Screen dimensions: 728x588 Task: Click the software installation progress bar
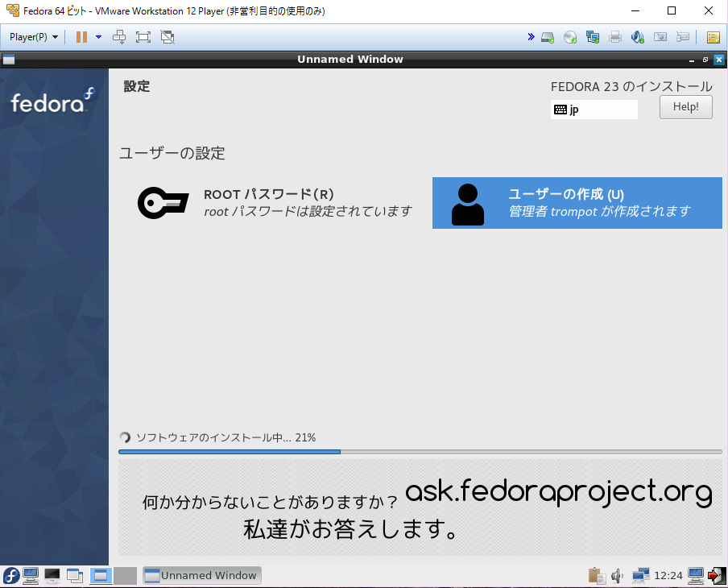coord(420,451)
